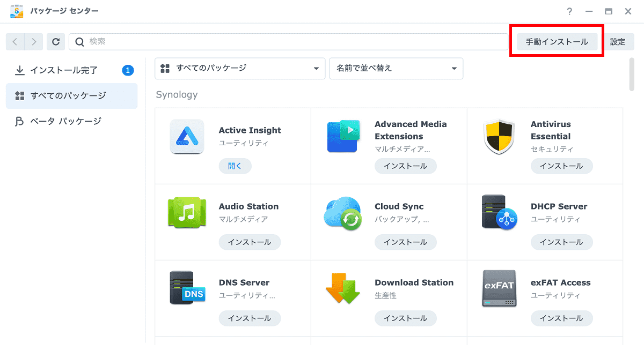Go back with the left arrow button
The width and height of the screenshot is (644, 350).
click(15, 42)
